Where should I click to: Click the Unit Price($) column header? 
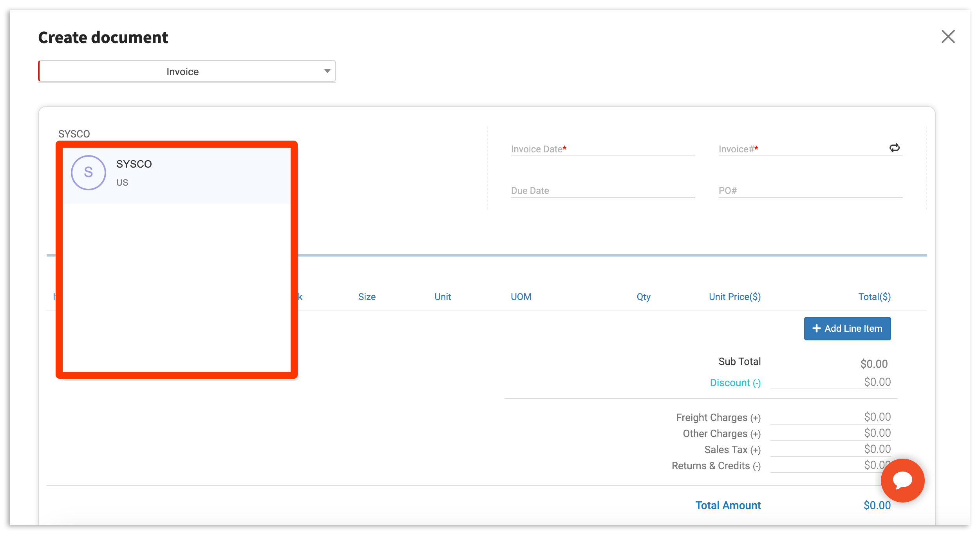pyautogui.click(x=734, y=297)
